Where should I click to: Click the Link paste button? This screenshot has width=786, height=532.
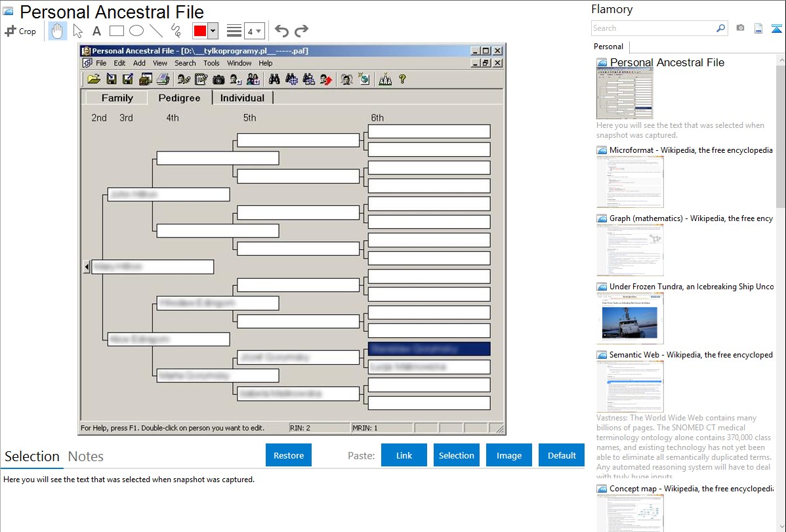(x=404, y=455)
